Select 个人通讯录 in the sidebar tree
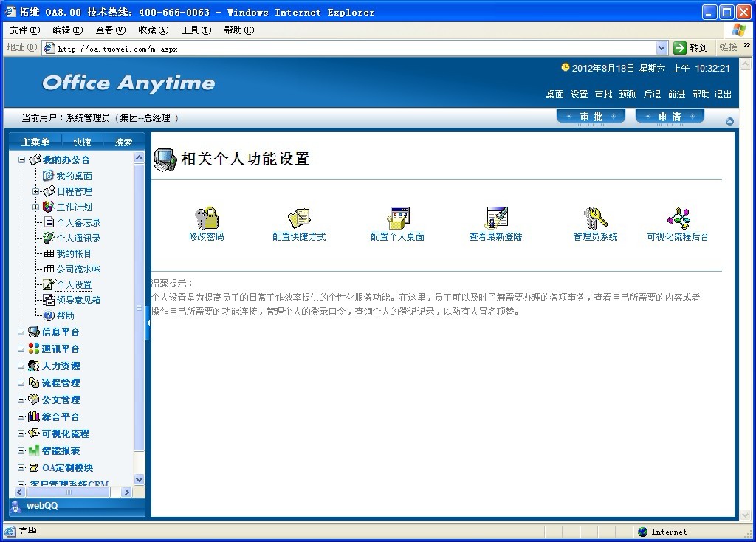The image size is (756, 542). 78,239
